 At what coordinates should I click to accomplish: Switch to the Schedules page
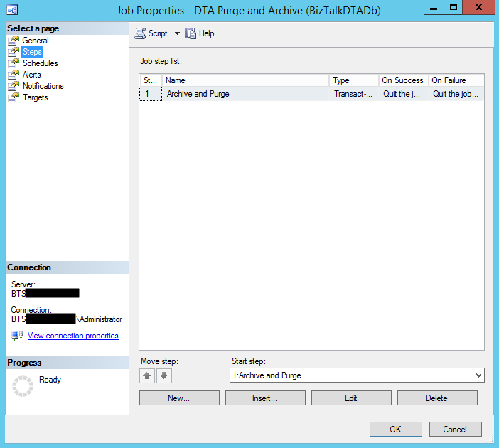point(40,63)
